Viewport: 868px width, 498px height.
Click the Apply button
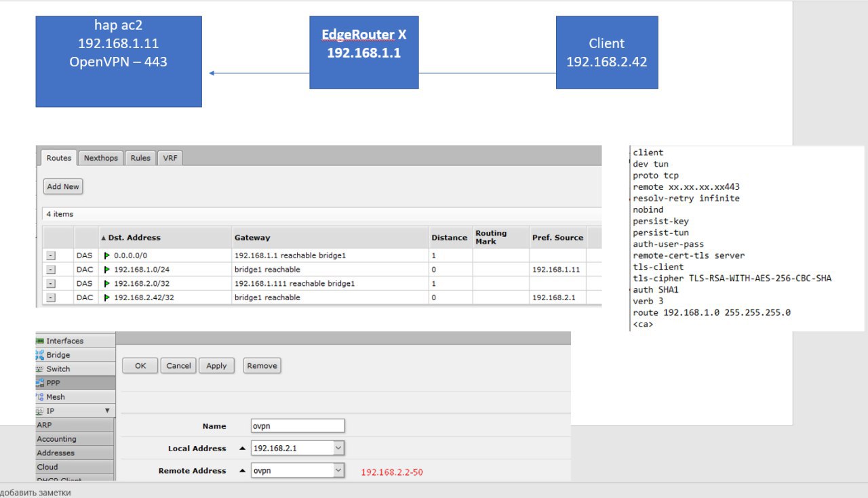(216, 366)
